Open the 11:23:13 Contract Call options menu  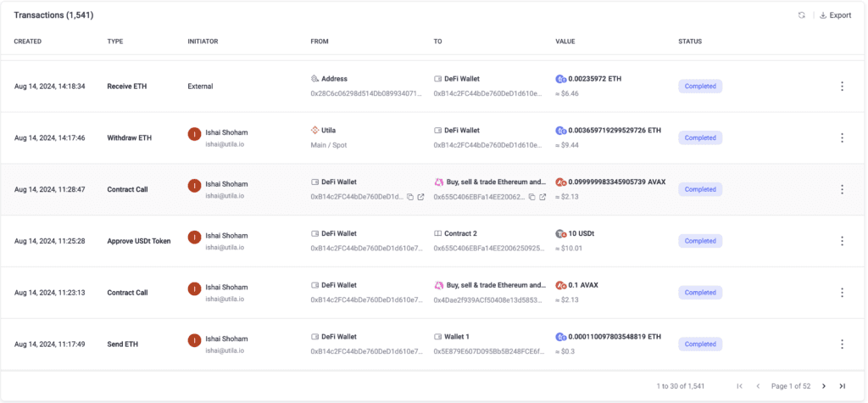(x=842, y=293)
